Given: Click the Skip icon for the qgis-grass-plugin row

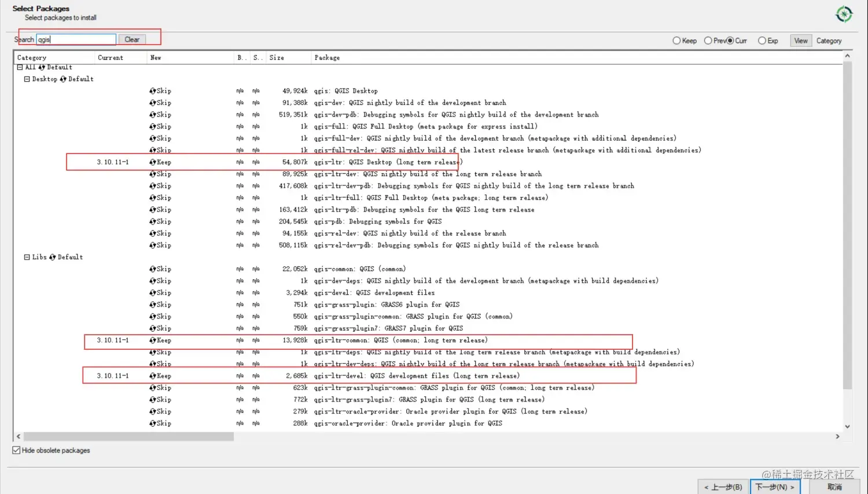Looking at the screenshot, I should tap(153, 305).
